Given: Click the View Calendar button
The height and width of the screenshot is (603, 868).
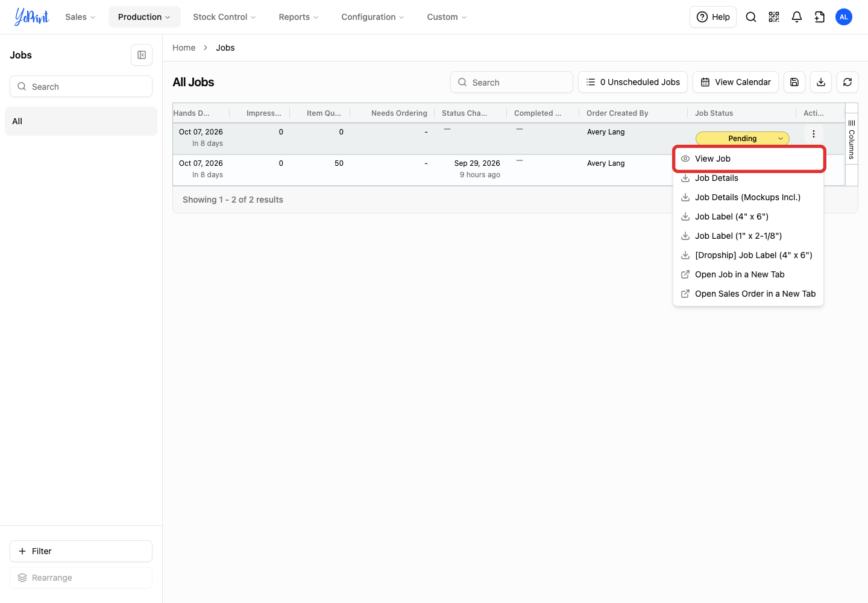Looking at the screenshot, I should point(735,82).
